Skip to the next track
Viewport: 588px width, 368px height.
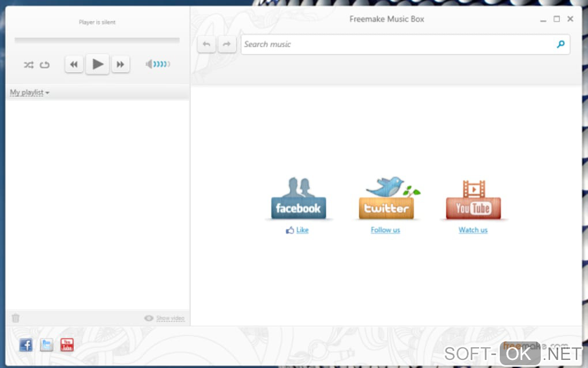point(120,65)
